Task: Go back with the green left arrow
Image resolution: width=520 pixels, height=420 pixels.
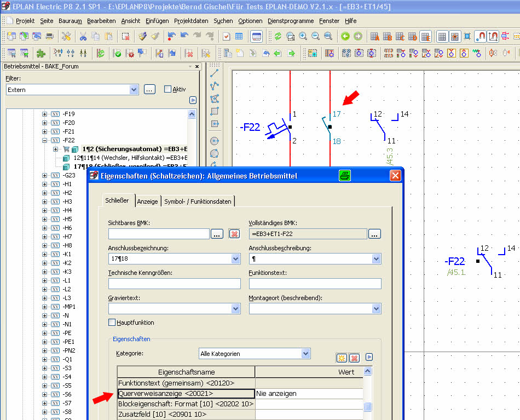Action: coord(345,36)
